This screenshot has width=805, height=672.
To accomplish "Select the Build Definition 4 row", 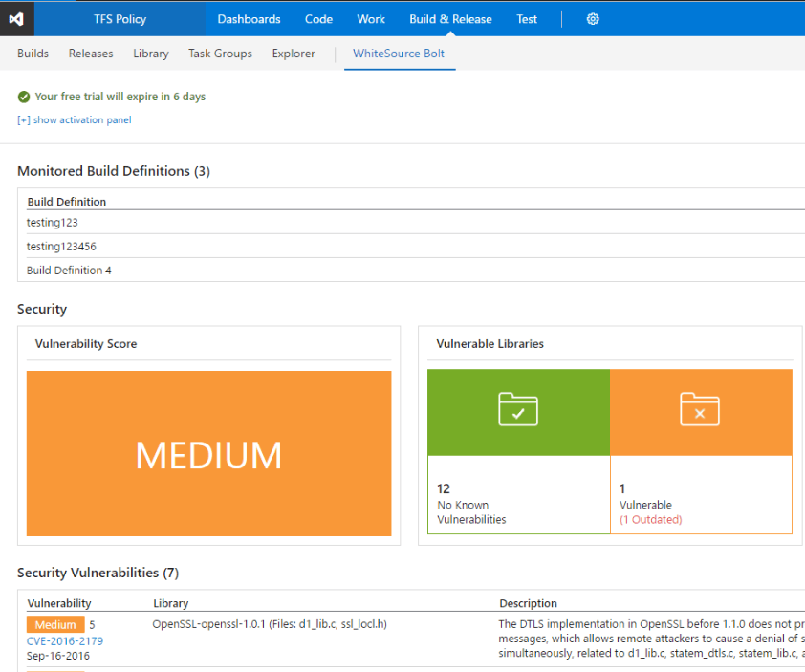I will tap(415, 270).
